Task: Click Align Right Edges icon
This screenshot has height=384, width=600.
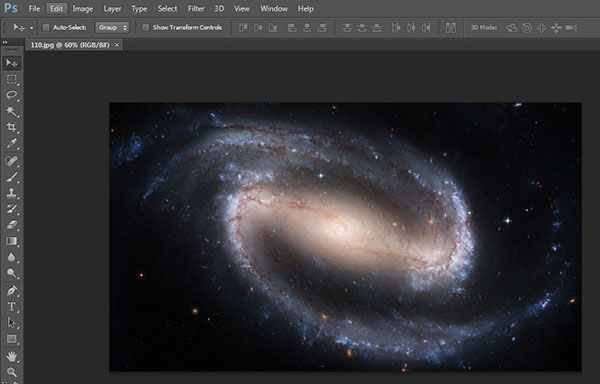Action: 322,28
